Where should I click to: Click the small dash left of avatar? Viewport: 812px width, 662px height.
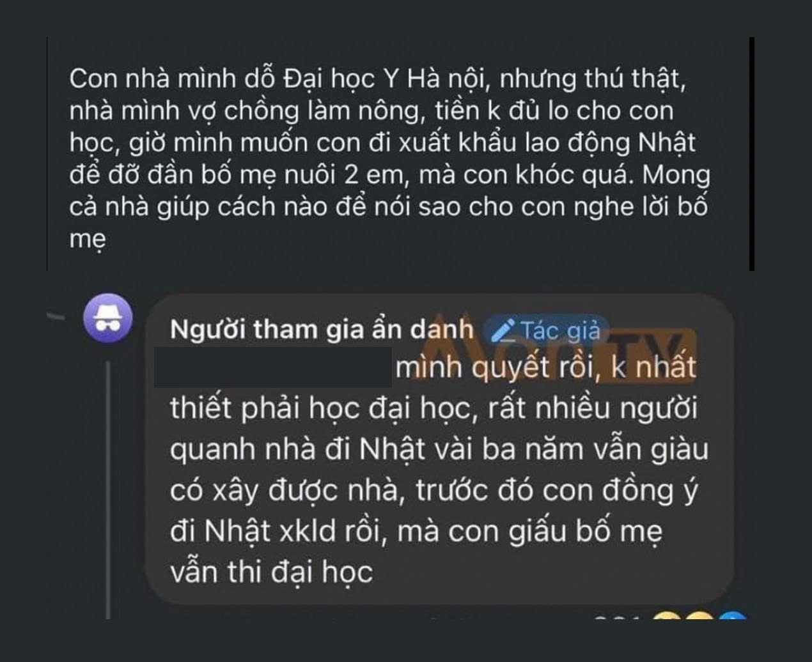[x=56, y=316]
